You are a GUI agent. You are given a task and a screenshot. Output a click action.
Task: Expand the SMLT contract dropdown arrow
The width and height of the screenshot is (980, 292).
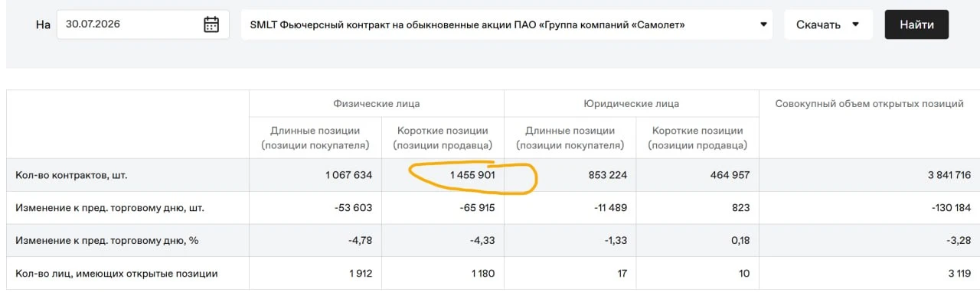763,24
